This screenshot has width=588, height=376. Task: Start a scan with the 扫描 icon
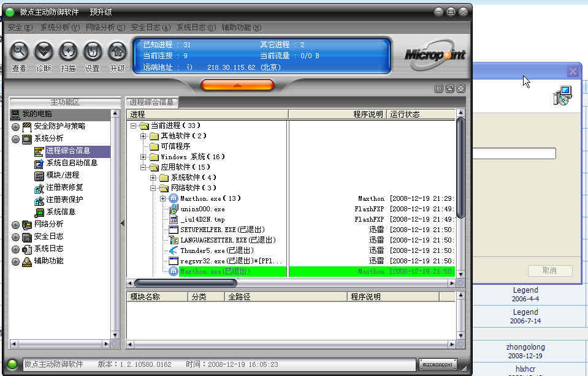[x=68, y=51]
